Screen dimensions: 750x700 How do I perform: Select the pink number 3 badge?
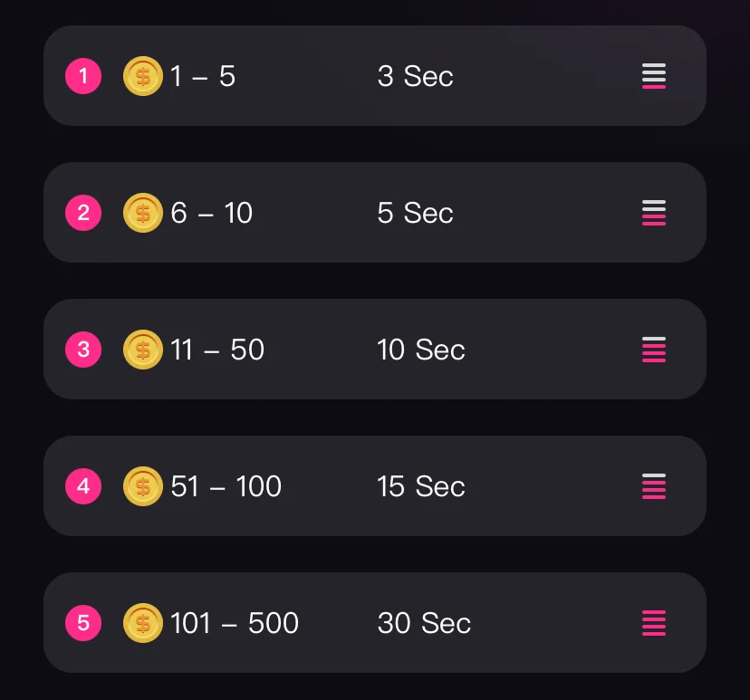point(83,350)
